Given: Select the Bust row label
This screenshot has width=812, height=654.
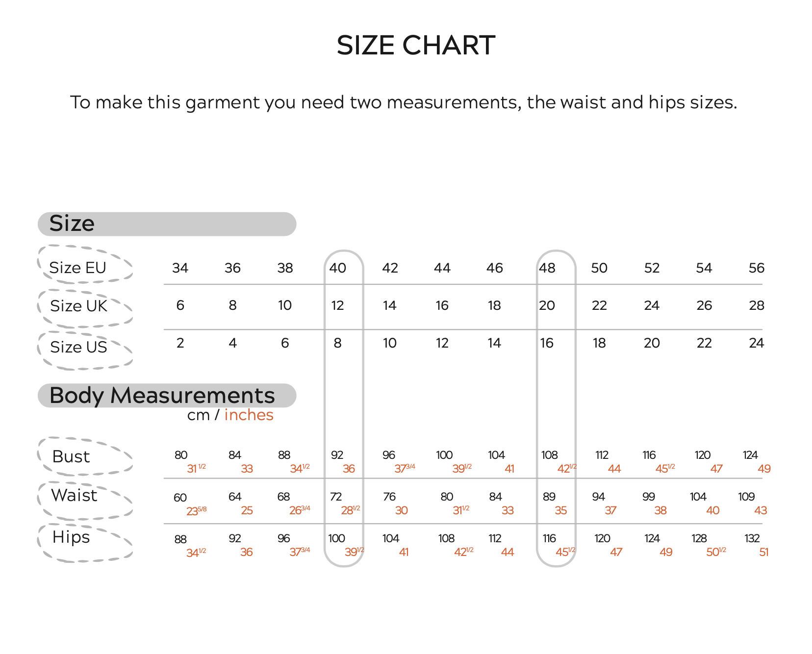Looking at the screenshot, I should click(71, 456).
